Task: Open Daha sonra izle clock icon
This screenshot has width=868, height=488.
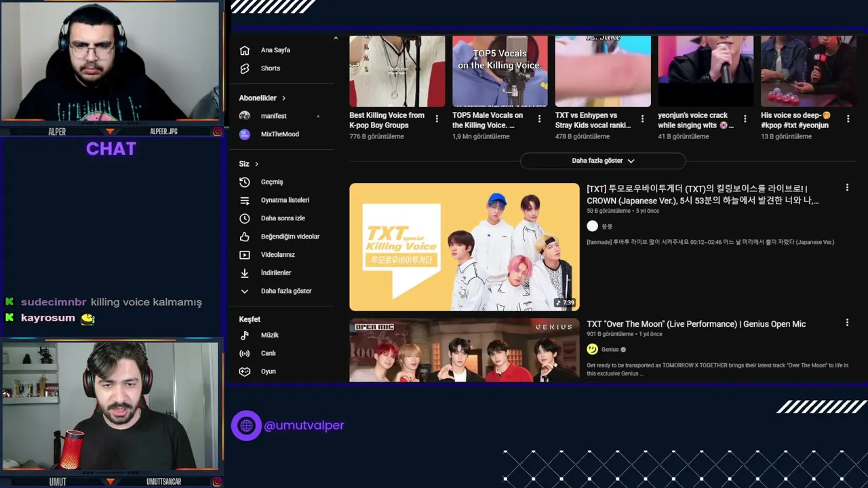Action: (245, 218)
